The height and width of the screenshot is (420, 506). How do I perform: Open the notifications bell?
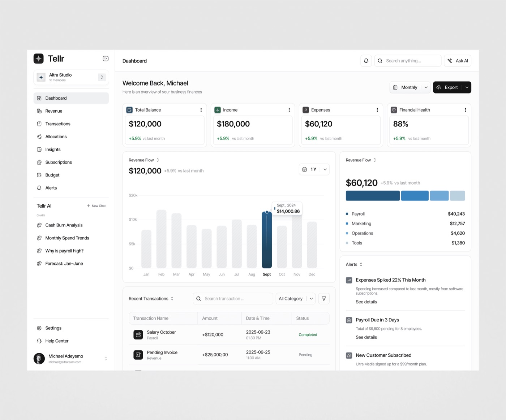tap(366, 61)
